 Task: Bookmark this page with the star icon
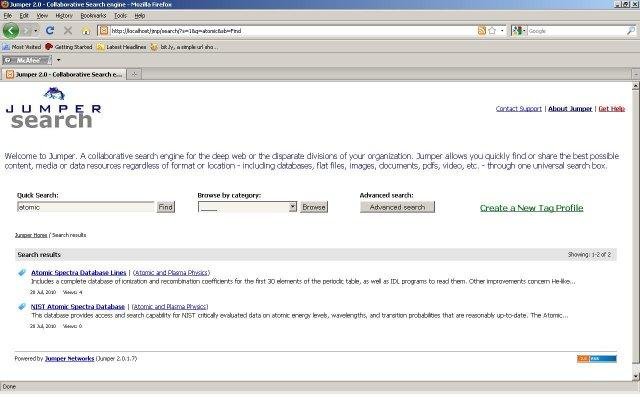pyautogui.click(x=492, y=31)
